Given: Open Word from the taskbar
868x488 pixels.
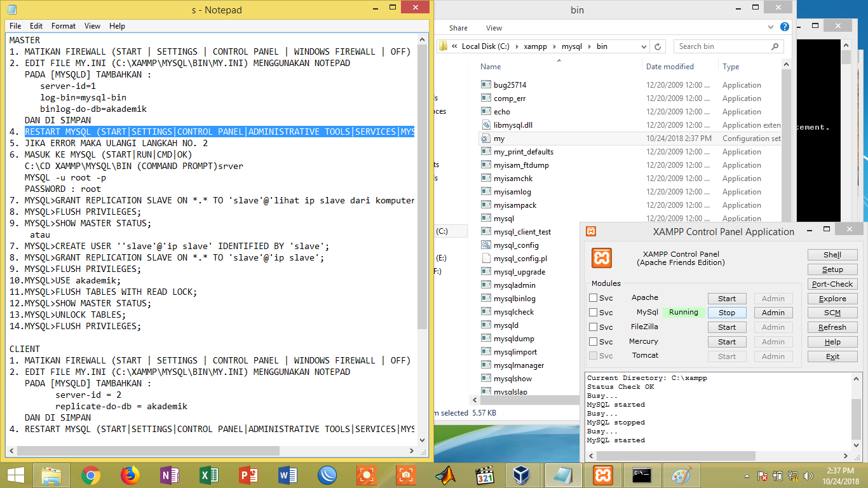Looking at the screenshot, I should [x=288, y=475].
